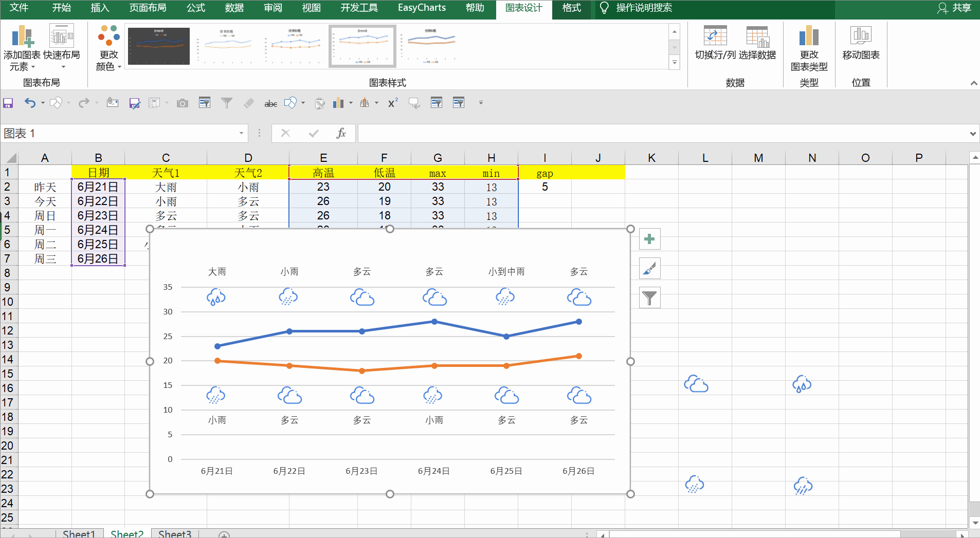Click 操作说明搜索 search box

click(x=644, y=8)
